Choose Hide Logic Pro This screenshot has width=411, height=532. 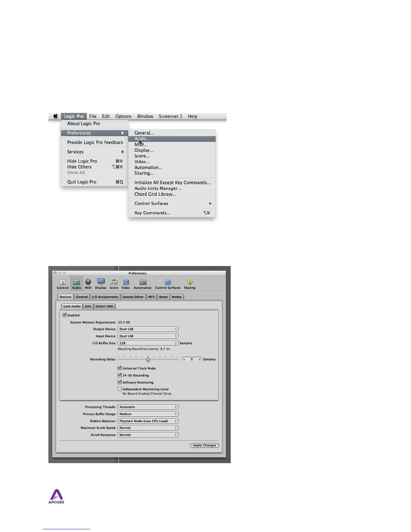(x=95, y=161)
